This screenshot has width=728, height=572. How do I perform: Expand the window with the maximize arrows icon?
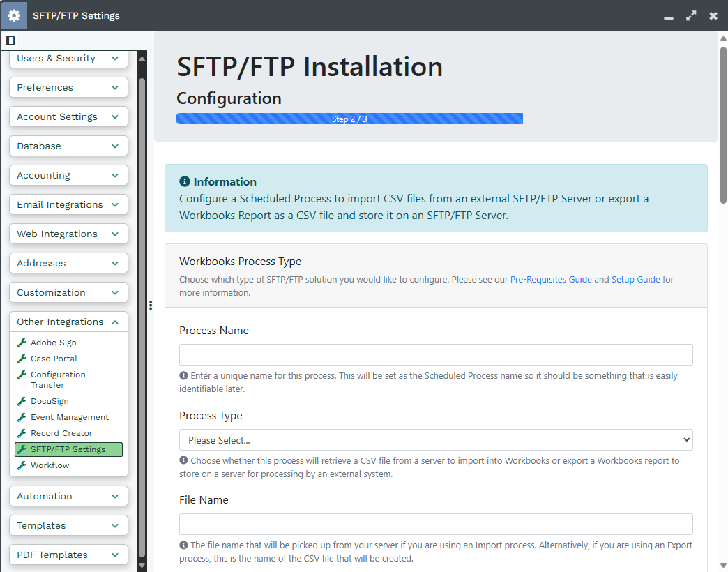[691, 16]
